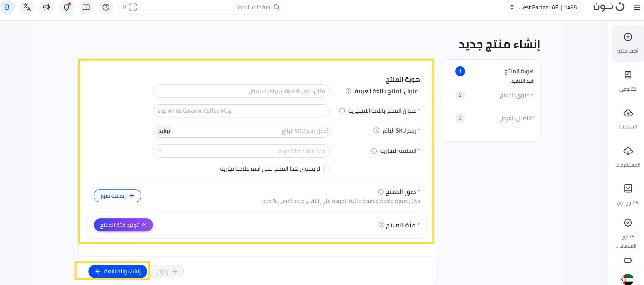This screenshot has height=285, width=644.
Task: Open the Imports sidebar item
Action: coord(628,119)
